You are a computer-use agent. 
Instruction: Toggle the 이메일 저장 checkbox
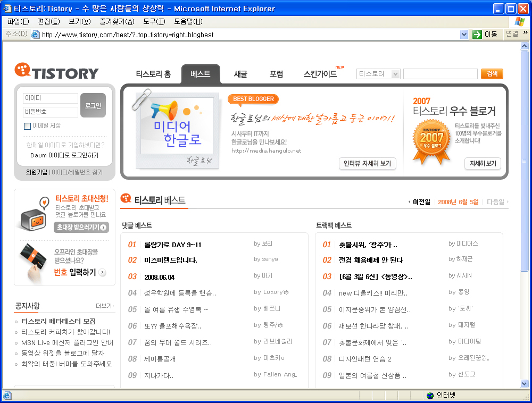point(28,126)
